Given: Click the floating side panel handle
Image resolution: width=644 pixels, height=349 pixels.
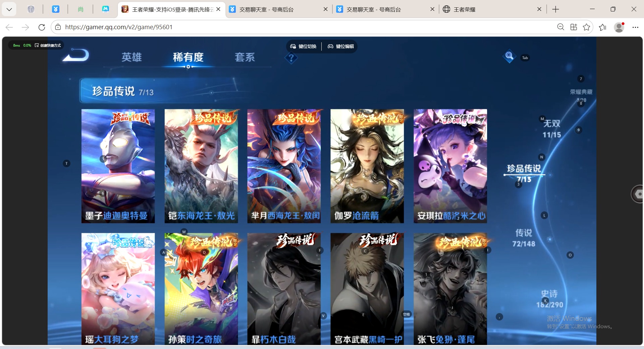Looking at the screenshot, I should (637, 194).
